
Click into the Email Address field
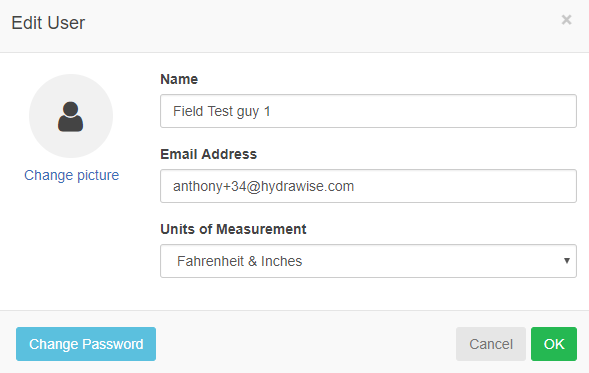click(368, 186)
